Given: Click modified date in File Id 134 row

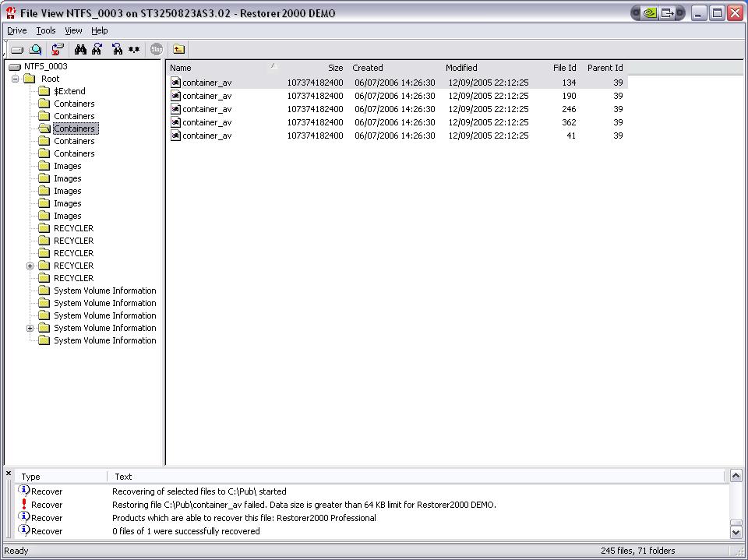Looking at the screenshot, I should 488,83.
